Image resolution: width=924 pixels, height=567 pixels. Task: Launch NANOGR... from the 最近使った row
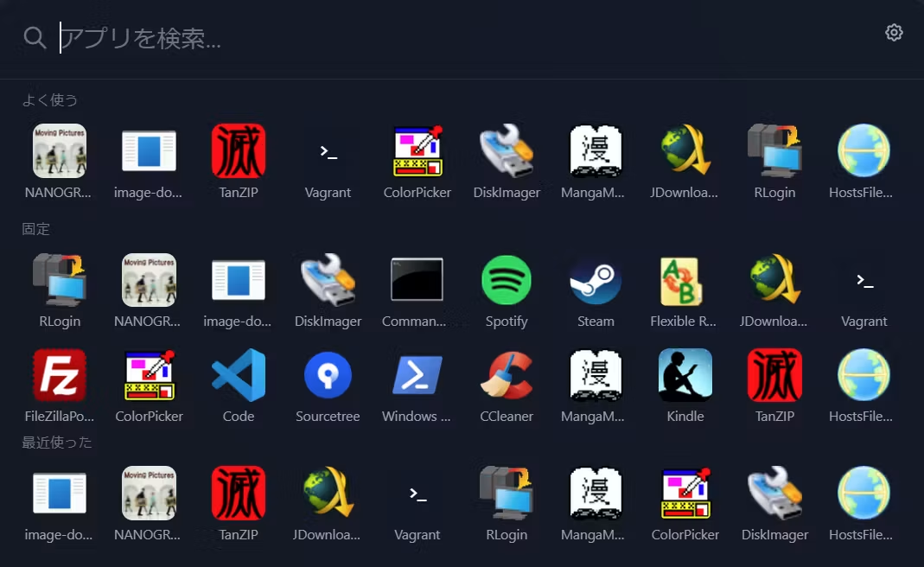(x=149, y=504)
